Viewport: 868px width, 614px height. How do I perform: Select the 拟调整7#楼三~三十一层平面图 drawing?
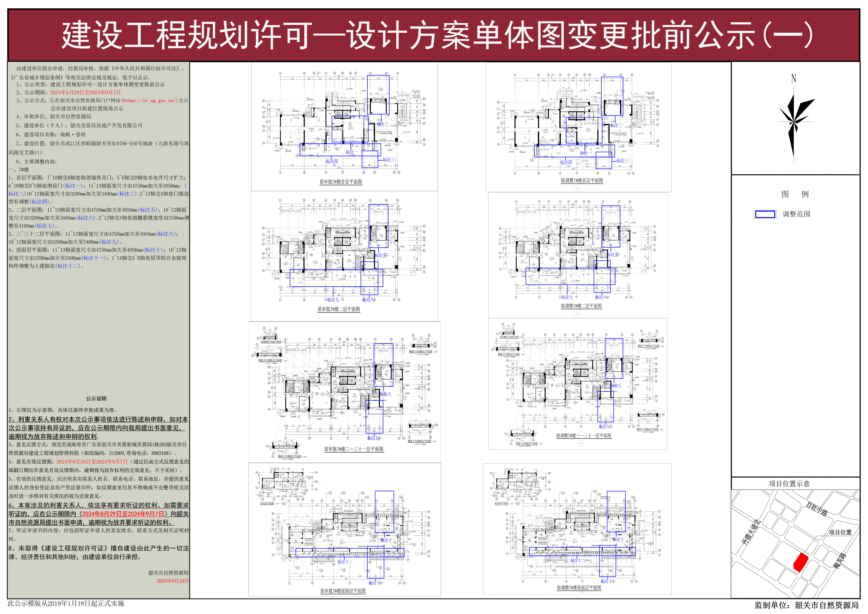tap(578, 384)
